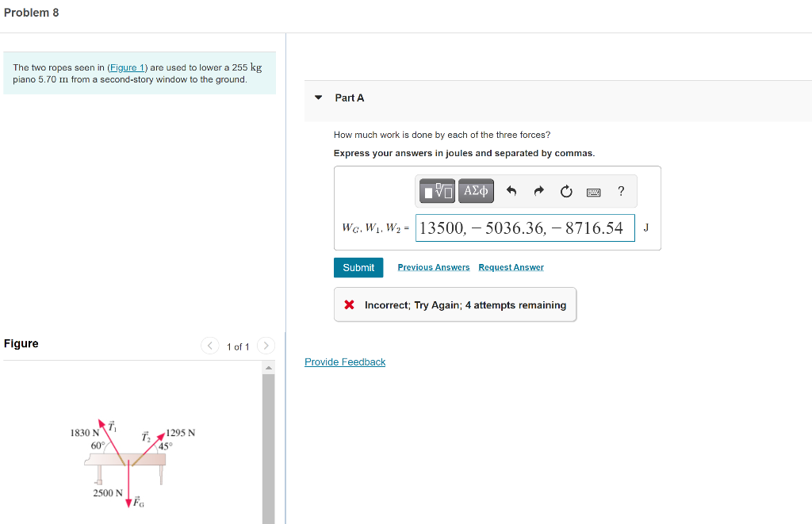Open the Figure 1 link
Screen dimensions: 812x524
[x=128, y=67]
